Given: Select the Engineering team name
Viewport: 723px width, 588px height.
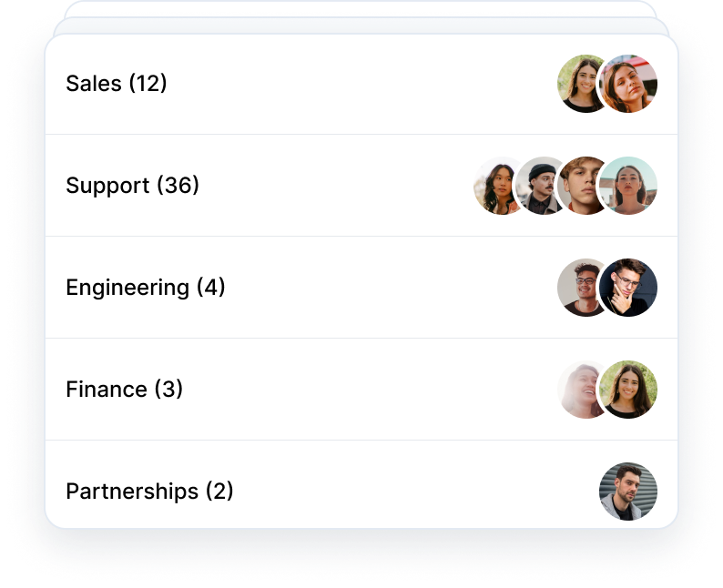Looking at the screenshot, I should point(127,288).
